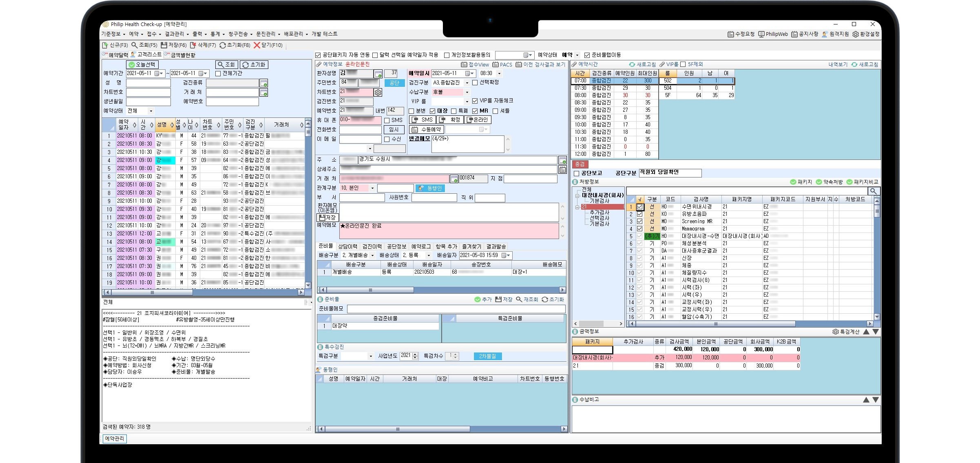
Task: Click 원격지원 remote support icon
Action: 825,34
